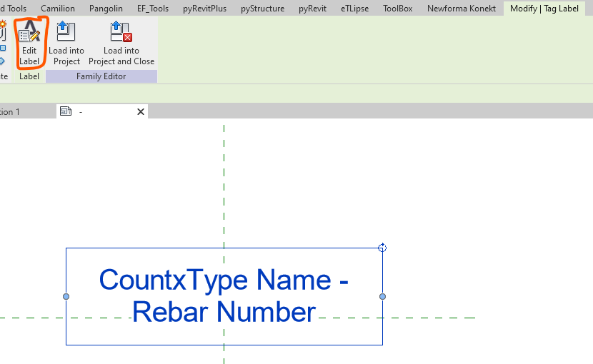Click Load into Project and Close
This screenshot has width=593, height=364.
(121, 43)
